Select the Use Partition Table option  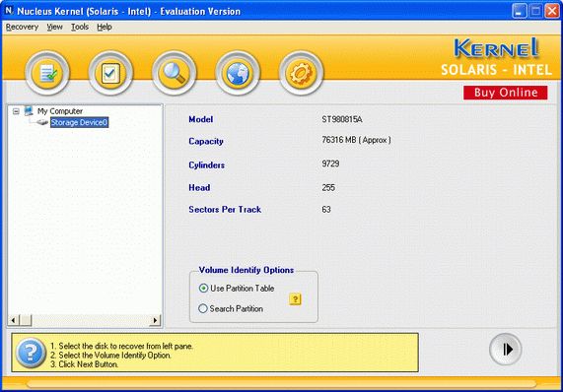point(237,288)
